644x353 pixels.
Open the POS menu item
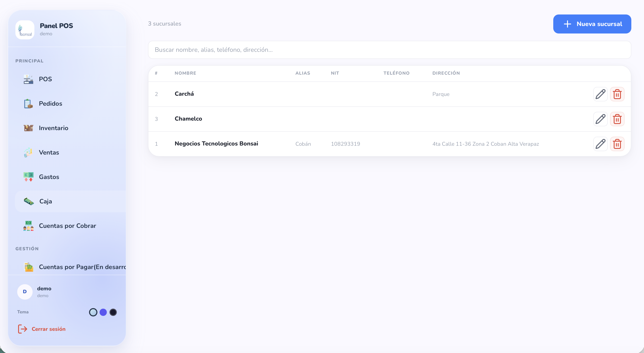click(x=45, y=79)
